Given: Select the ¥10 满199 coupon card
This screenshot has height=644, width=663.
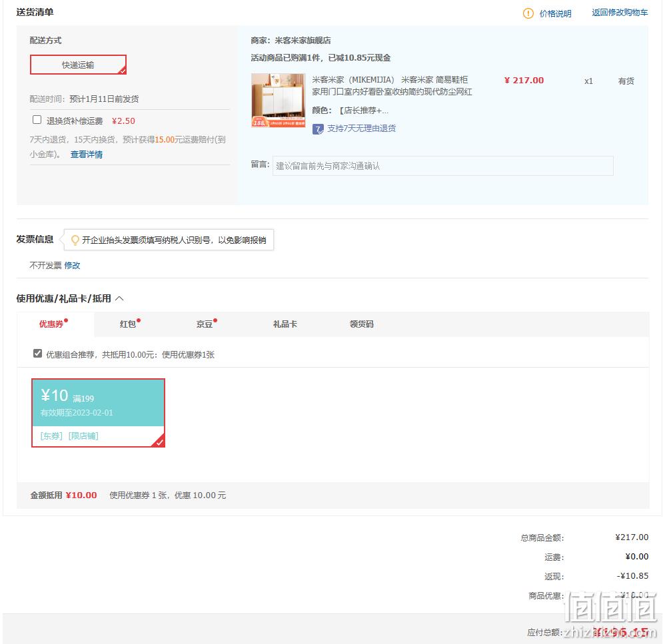Looking at the screenshot, I should click(98, 413).
